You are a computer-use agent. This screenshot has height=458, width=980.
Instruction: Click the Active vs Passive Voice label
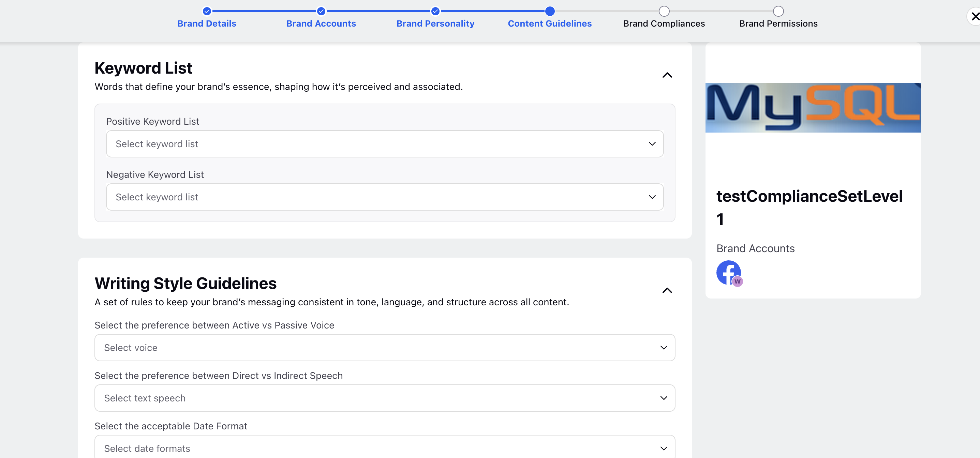[x=214, y=325]
